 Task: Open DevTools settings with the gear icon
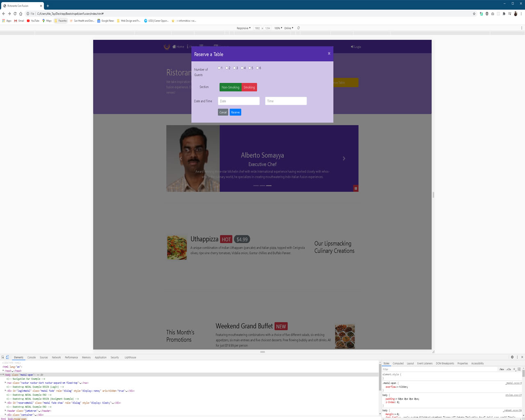pyautogui.click(x=512, y=357)
